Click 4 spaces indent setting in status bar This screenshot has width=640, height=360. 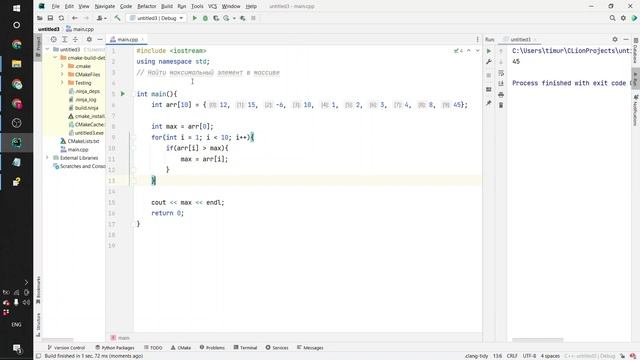pos(550,356)
